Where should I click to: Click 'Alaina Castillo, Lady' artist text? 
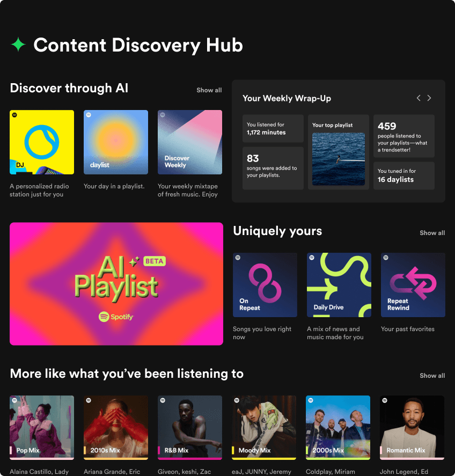click(39, 472)
